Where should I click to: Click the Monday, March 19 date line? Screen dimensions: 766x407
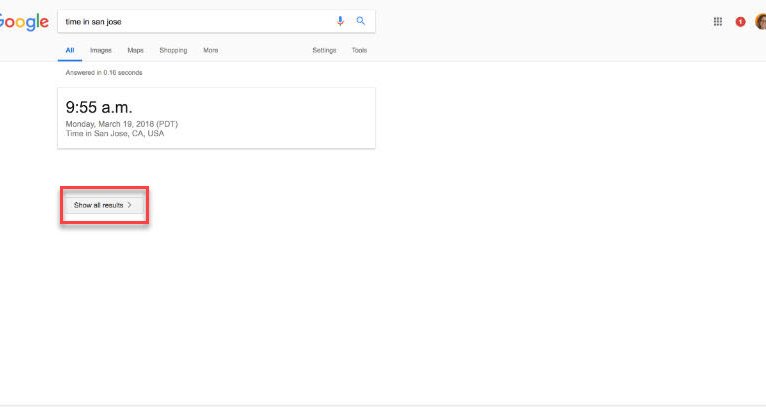coord(121,124)
